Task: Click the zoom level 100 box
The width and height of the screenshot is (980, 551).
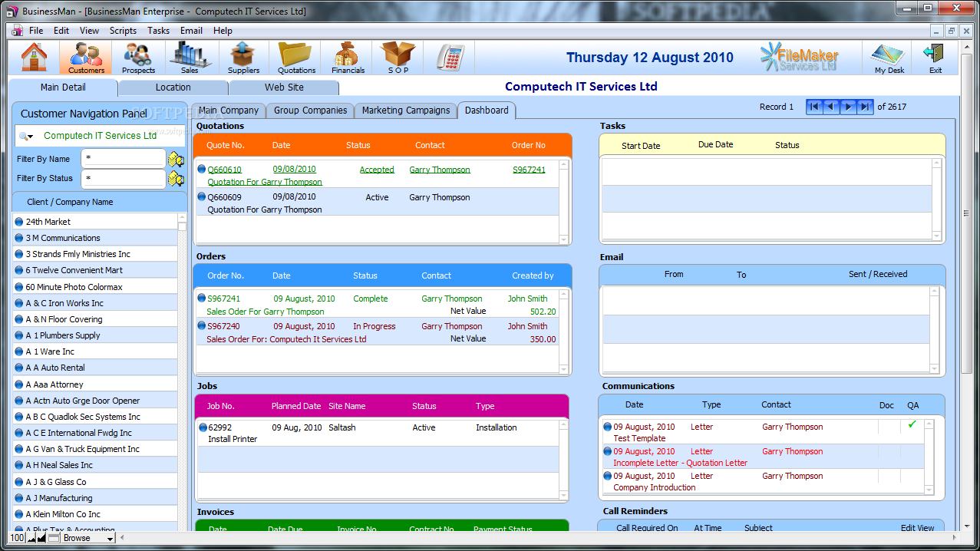Action: [17, 538]
